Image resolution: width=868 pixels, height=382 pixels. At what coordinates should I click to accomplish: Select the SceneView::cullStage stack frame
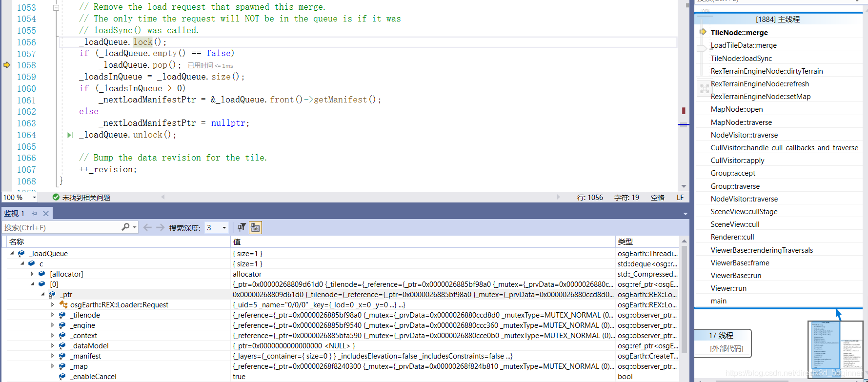[x=744, y=212]
